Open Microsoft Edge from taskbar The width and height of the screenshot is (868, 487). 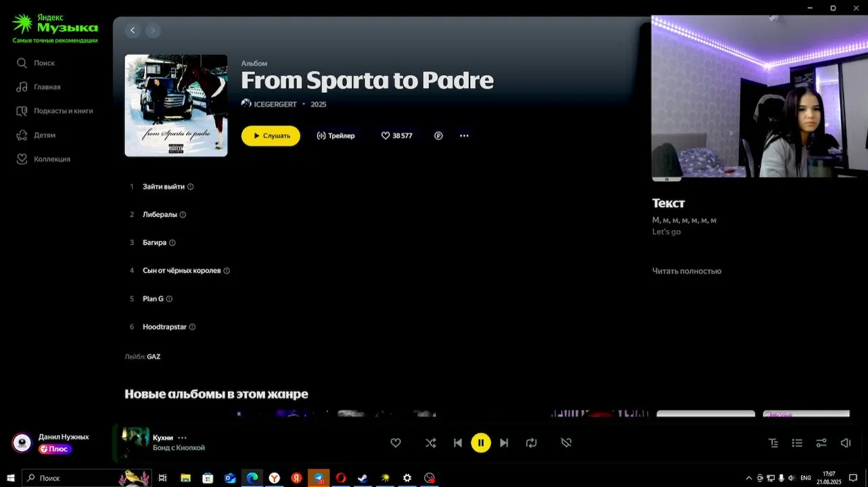252,478
